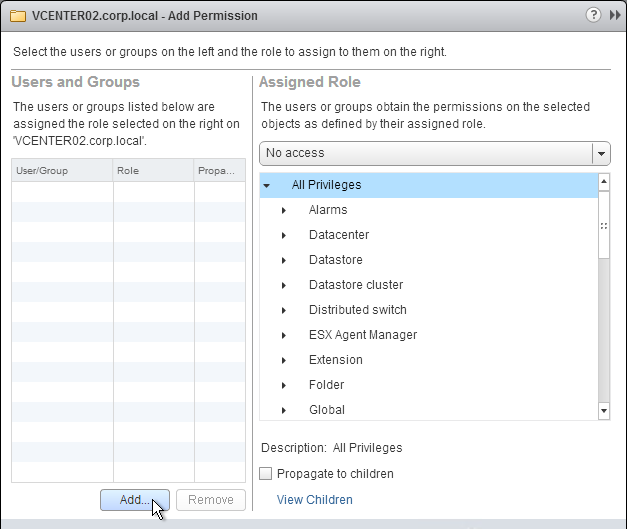627x529 pixels.
Task: Expand the Datastore cluster node
Action: [284, 285]
